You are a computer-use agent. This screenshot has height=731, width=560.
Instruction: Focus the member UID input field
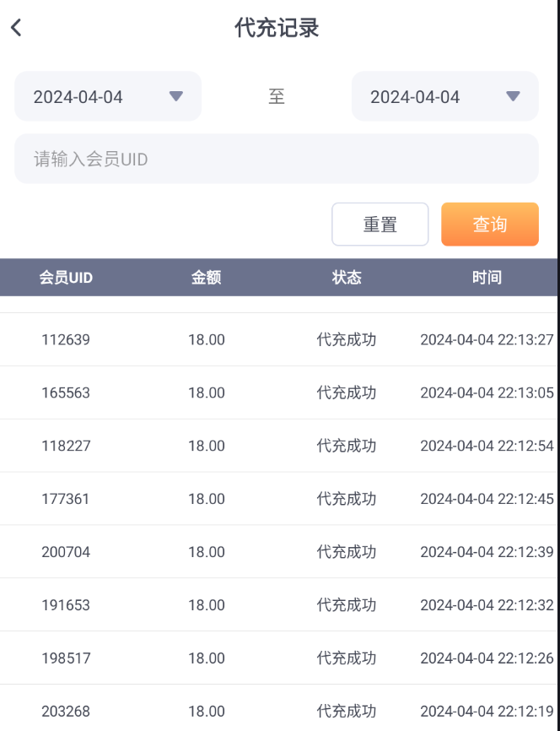[x=276, y=159]
